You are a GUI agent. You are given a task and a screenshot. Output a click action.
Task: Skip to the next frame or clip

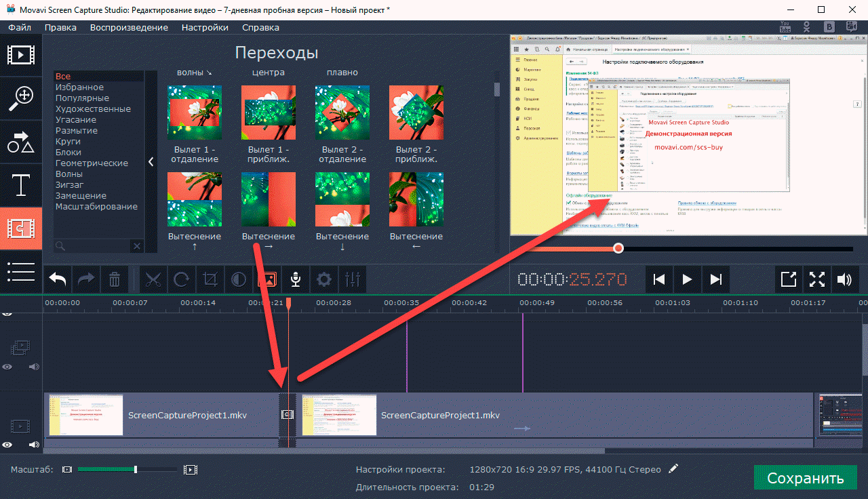(x=715, y=279)
